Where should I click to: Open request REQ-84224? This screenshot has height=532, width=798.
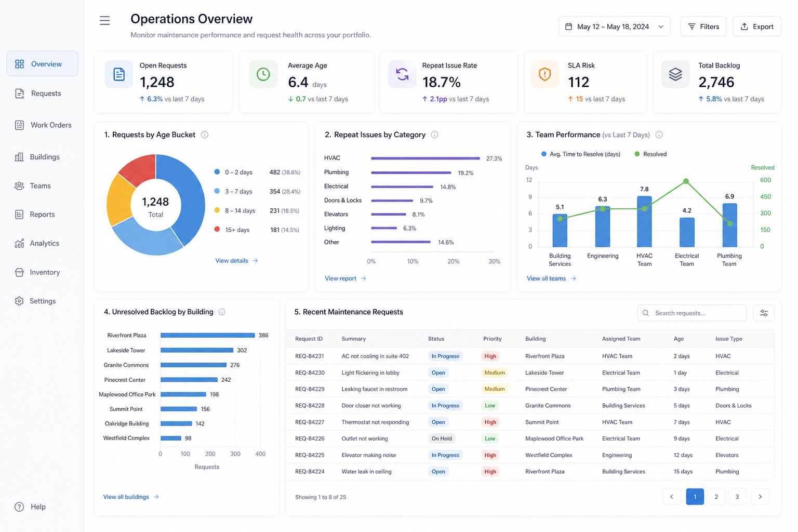(x=309, y=471)
